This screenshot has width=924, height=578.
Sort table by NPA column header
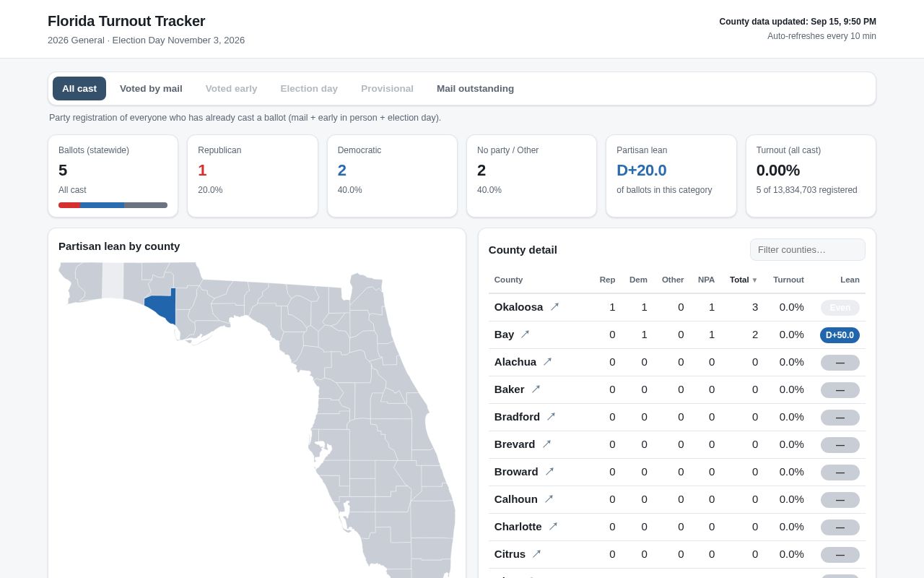pos(706,280)
